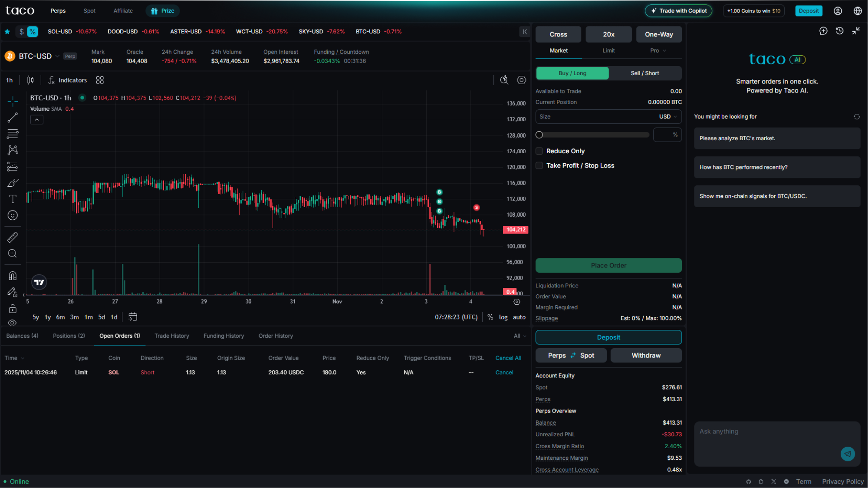Enable Take Profit / Stop Loss
The image size is (868, 488).
(539, 165)
